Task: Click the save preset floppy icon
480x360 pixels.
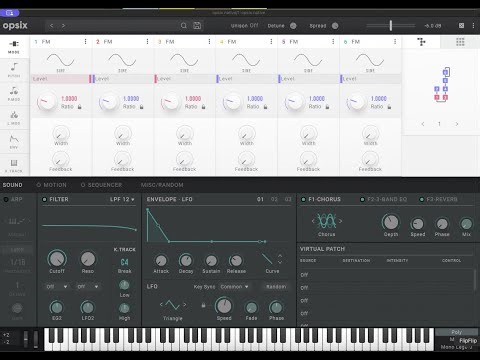Action: coord(197,25)
